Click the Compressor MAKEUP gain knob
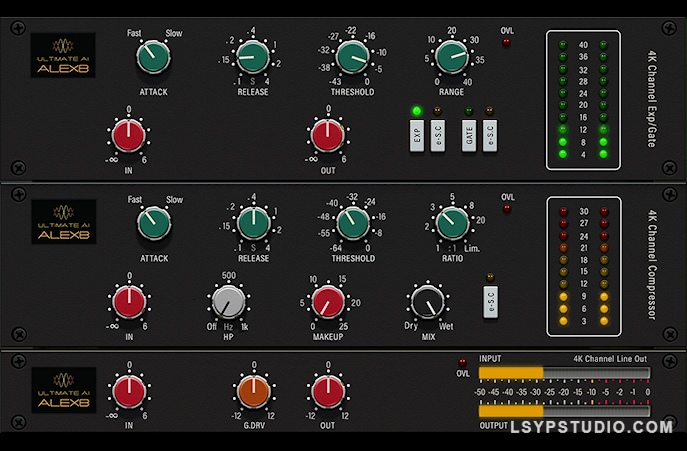687x451 pixels. coord(327,301)
